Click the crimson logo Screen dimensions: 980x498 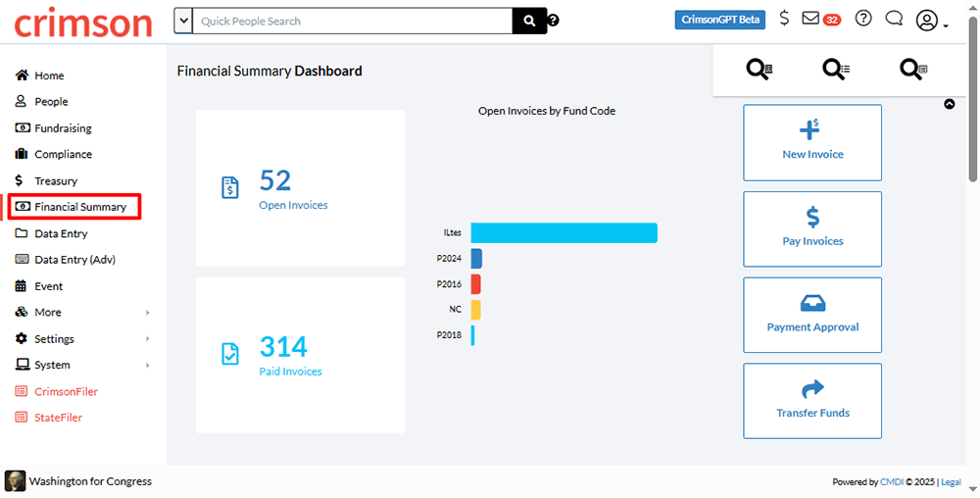(x=83, y=22)
